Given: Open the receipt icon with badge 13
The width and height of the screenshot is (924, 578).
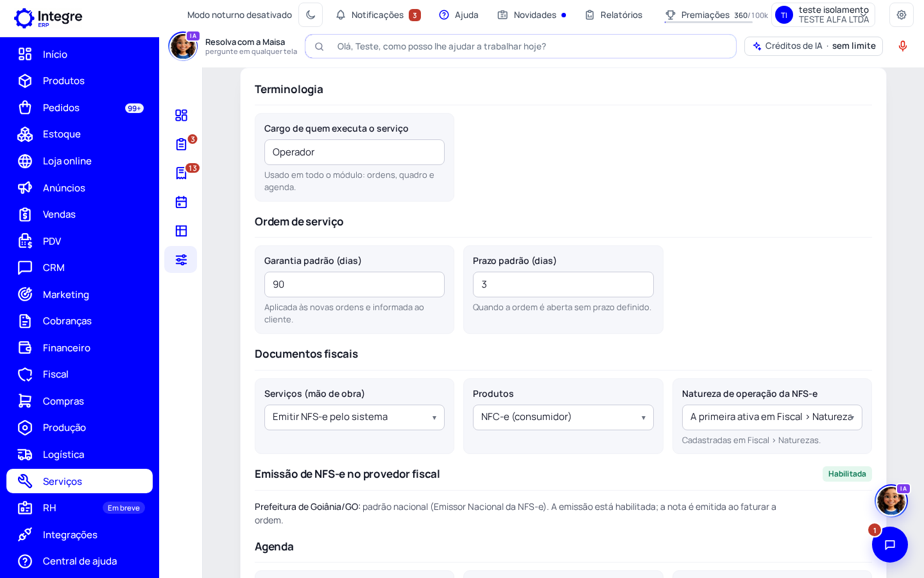Looking at the screenshot, I should click(x=181, y=173).
